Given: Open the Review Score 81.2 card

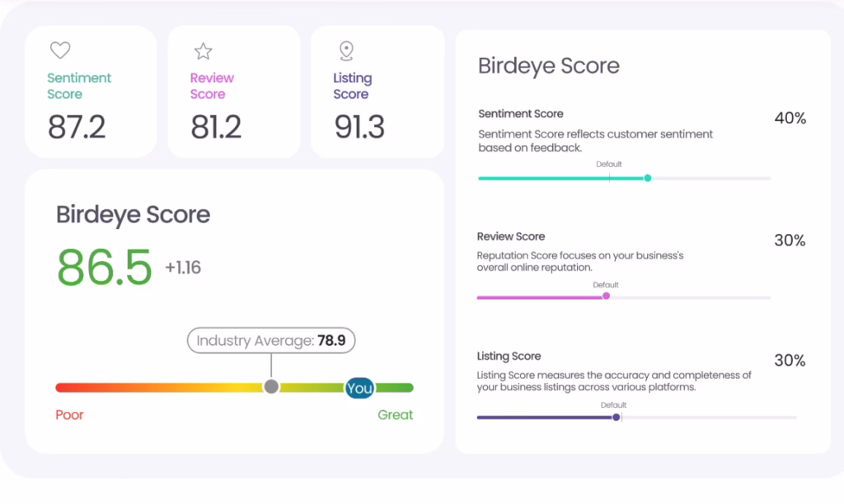Looking at the screenshot, I should (x=233, y=92).
